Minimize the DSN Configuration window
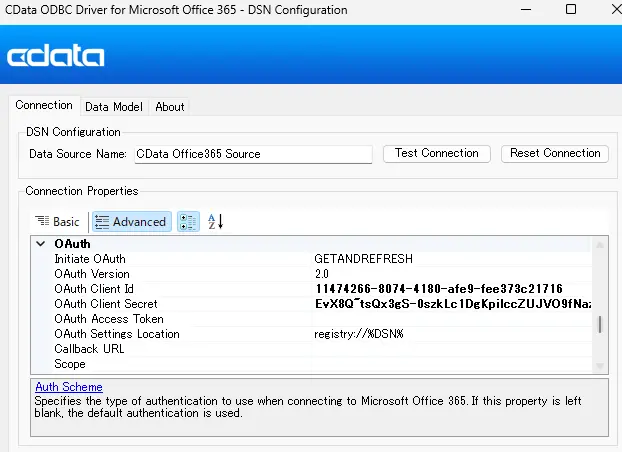 (526, 10)
